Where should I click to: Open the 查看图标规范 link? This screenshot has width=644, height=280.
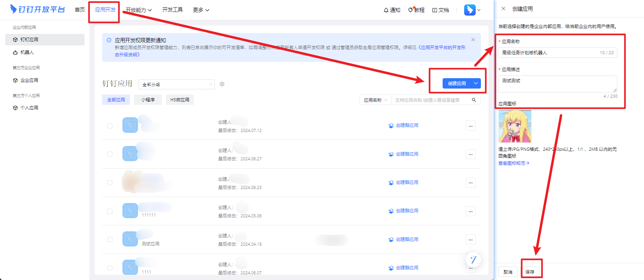click(514, 163)
